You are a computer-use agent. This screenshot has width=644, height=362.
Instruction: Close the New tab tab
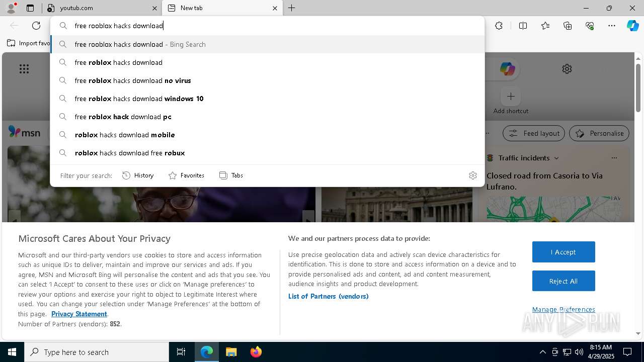[x=275, y=8]
